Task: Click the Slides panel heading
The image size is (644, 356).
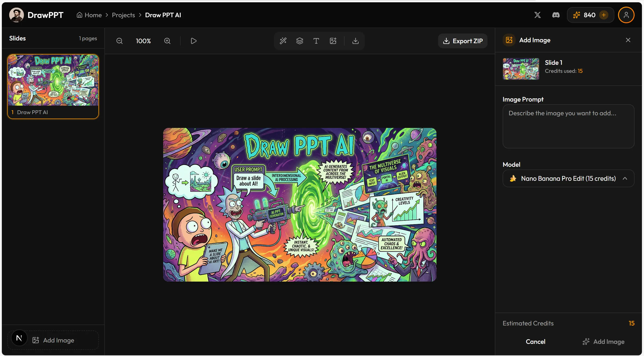Action: pos(17,38)
